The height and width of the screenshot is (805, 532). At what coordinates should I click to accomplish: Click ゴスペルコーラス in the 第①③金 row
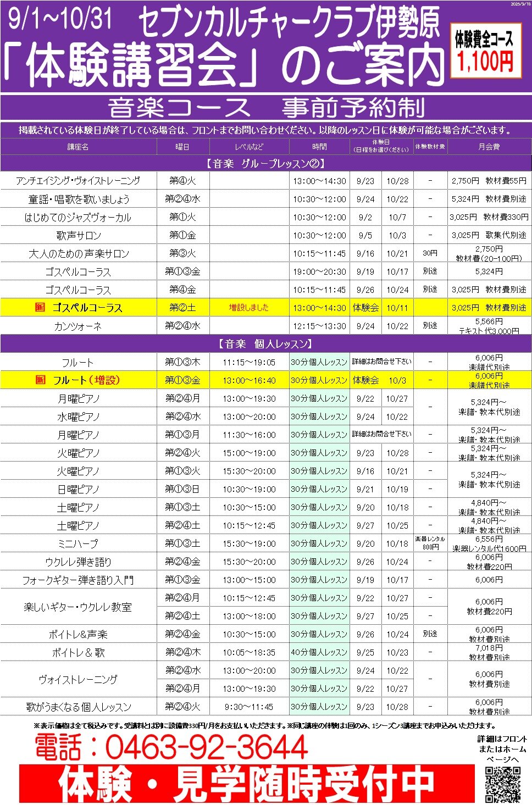pos(78,271)
